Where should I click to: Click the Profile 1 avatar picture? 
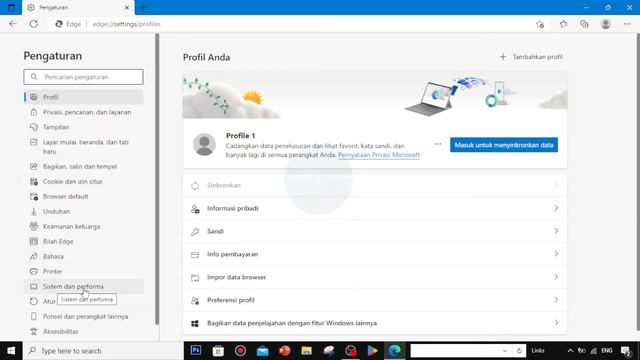pyautogui.click(x=204, y=144)
